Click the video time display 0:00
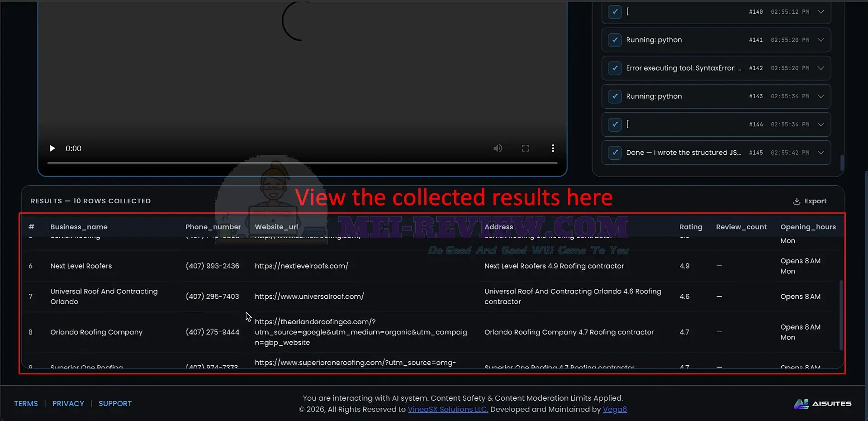This screenshot has height=421, width=868. click(73, 148)
